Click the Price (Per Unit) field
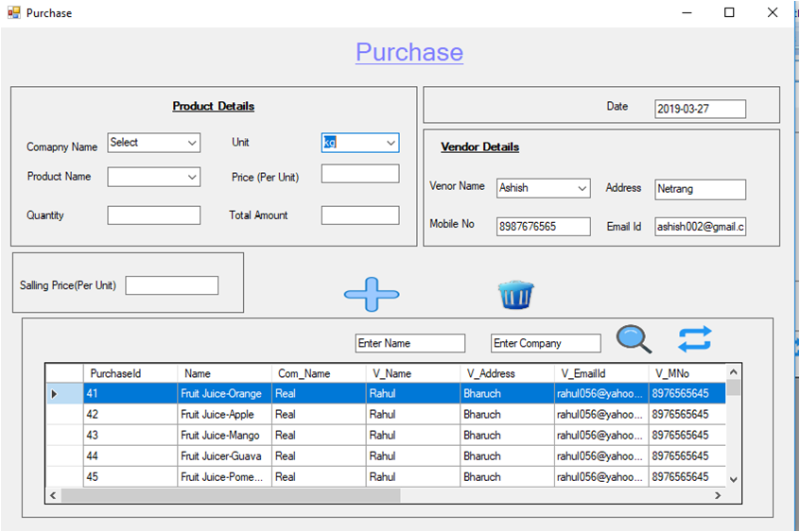The image size is (800, 532). (360, 174)
